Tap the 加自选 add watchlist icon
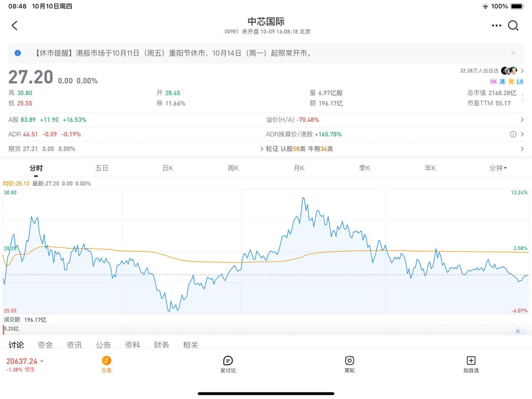Image resolution: width=532 pixels, height=399 pixels. pos(471,360)
